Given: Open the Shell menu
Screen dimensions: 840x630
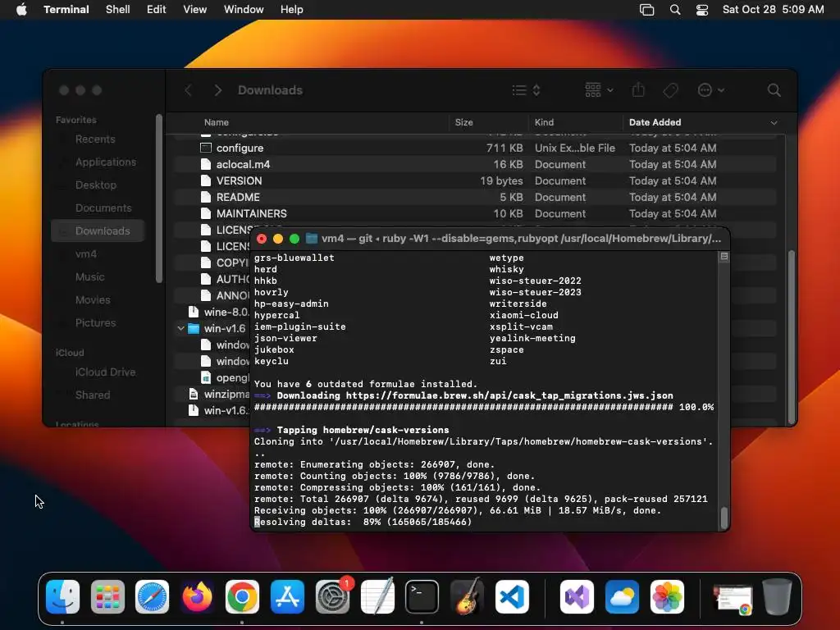Looking at the screenshot, I should click(117, 9).
